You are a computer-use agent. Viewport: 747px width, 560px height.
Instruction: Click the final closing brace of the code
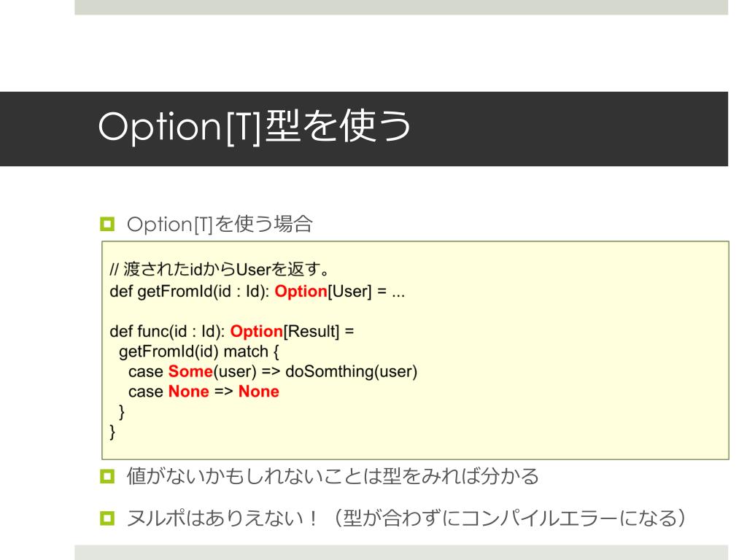point(112,432)
